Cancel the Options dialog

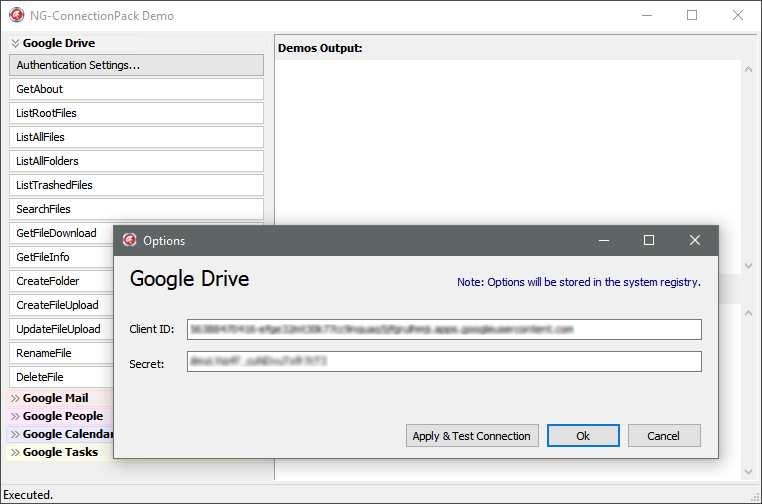tap(664, 436)
